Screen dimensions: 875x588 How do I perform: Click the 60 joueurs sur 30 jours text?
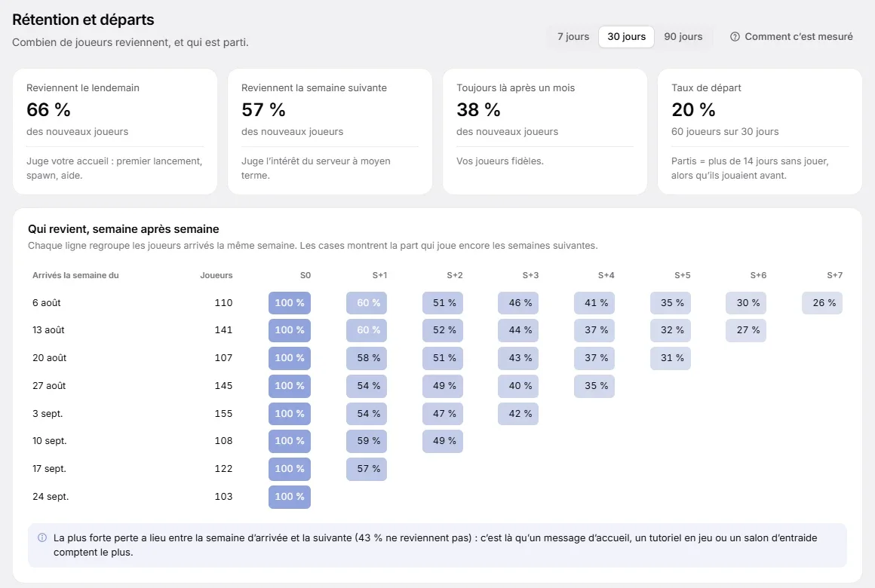click(725, 132)
